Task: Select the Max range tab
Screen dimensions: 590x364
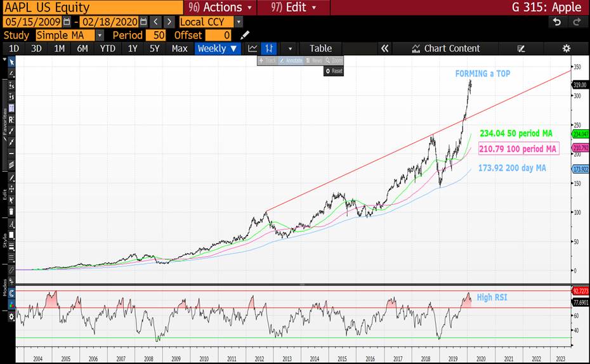Action: [x=180, y=48]
